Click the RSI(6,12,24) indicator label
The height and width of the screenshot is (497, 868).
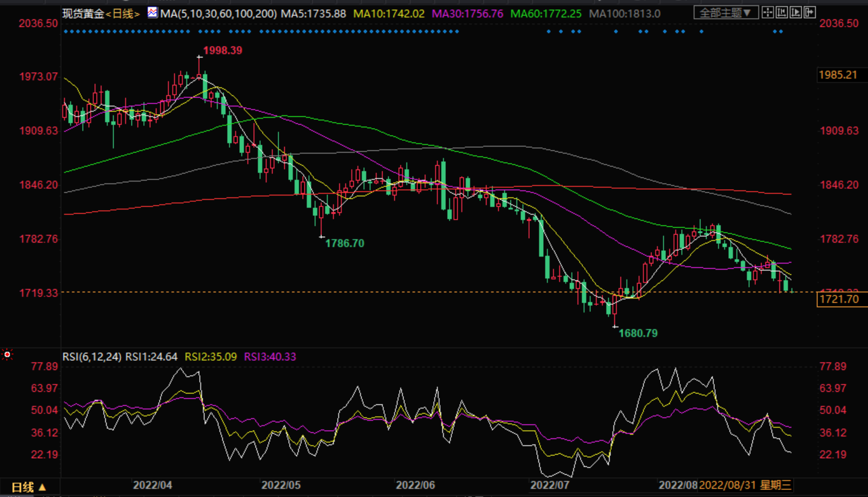(92, 357)
